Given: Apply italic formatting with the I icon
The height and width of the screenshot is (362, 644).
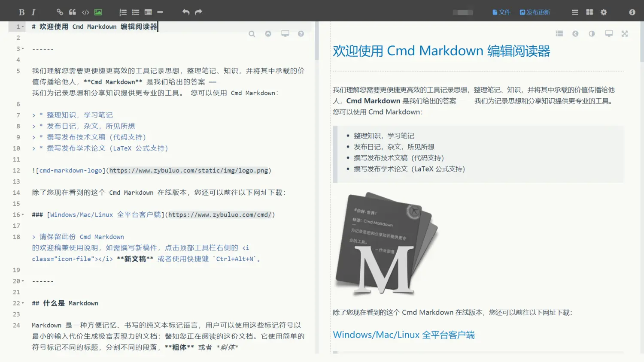Looking at the screenshot, I should tap(33, 12).
